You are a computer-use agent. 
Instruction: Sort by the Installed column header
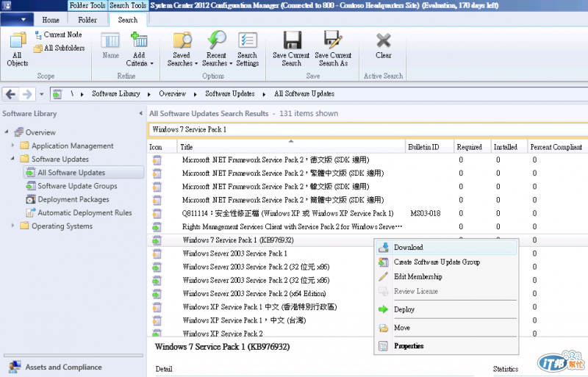[x=509, y=147]
